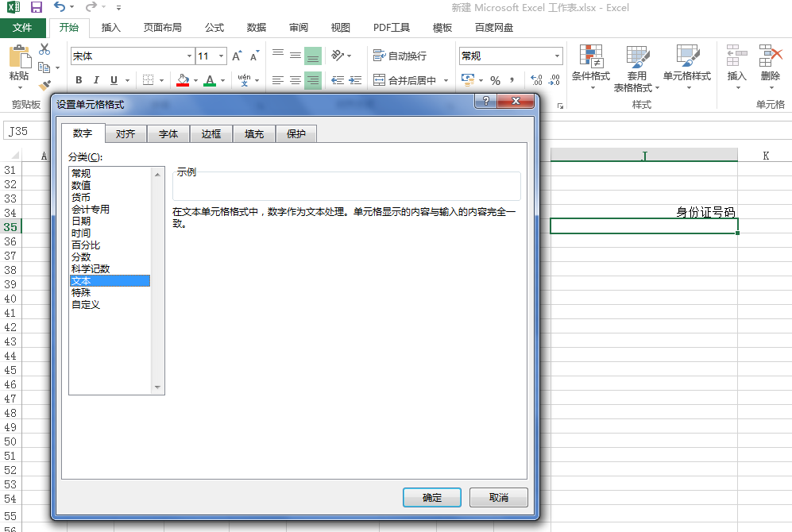
Task: Align text to the left
Action: point(278,80)
